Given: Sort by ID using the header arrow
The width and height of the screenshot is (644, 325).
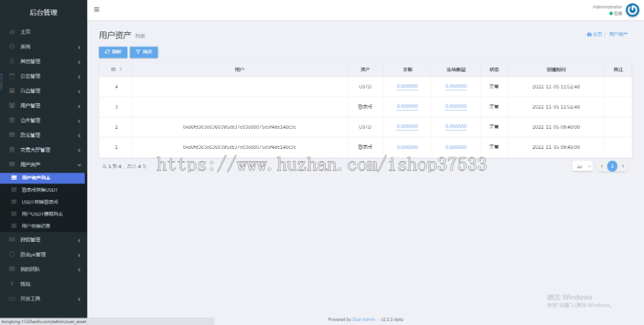Looking at the screenshot, I should click(x=121, y=69).
